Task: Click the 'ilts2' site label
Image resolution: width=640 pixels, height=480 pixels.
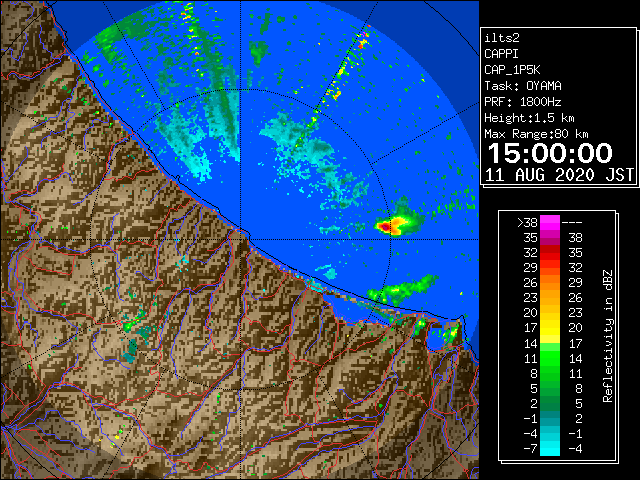Action: pos(502,38)
